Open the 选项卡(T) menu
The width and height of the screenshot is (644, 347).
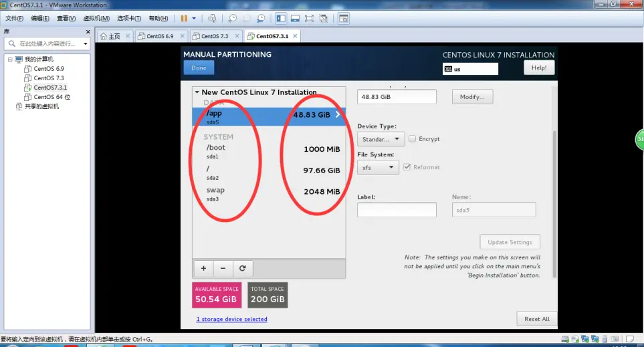coord(129,19)
